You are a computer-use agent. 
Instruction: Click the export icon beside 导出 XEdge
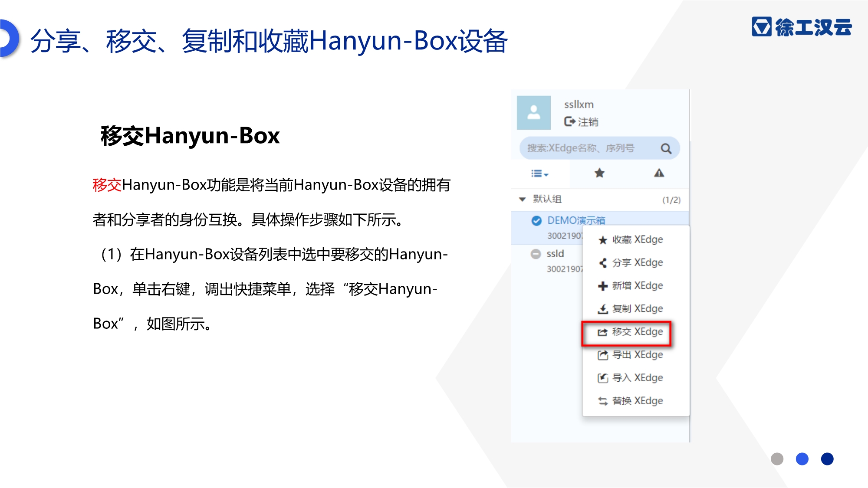tap(603, 355)
